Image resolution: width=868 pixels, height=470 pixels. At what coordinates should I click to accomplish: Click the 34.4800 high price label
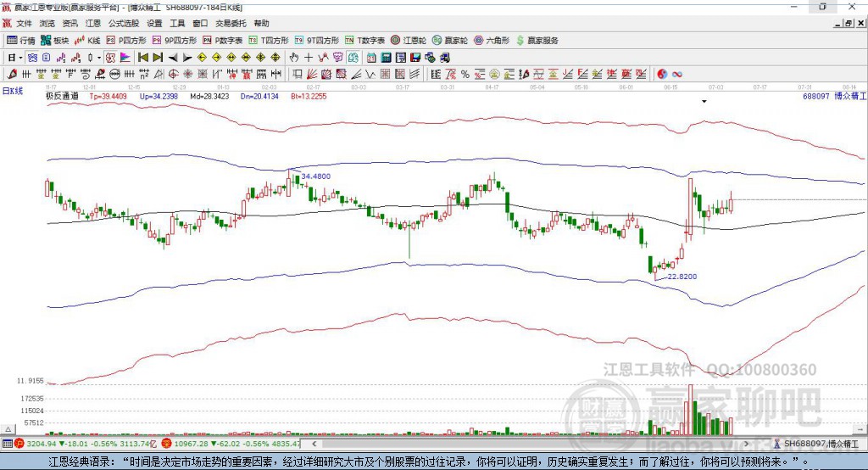point(315,176)
